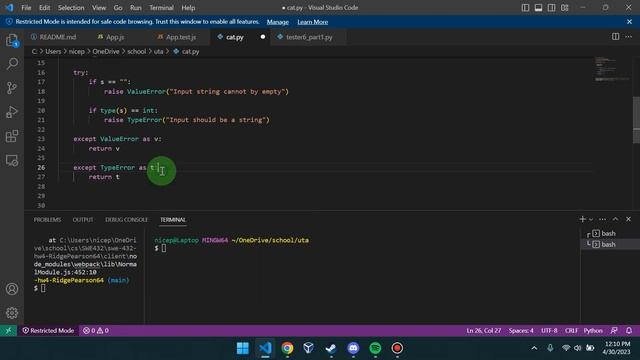Click the code minimap preview
Screen dimensions: 640x360
(611, 69)
